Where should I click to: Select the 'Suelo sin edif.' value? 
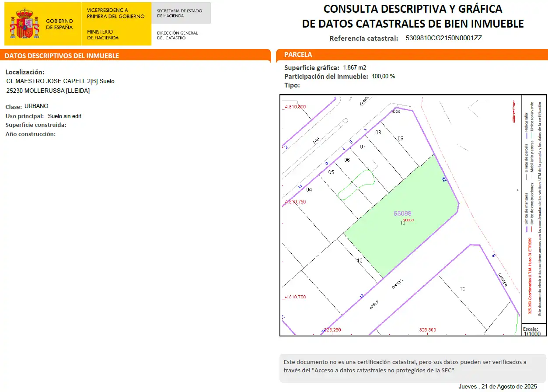[65, 116]
